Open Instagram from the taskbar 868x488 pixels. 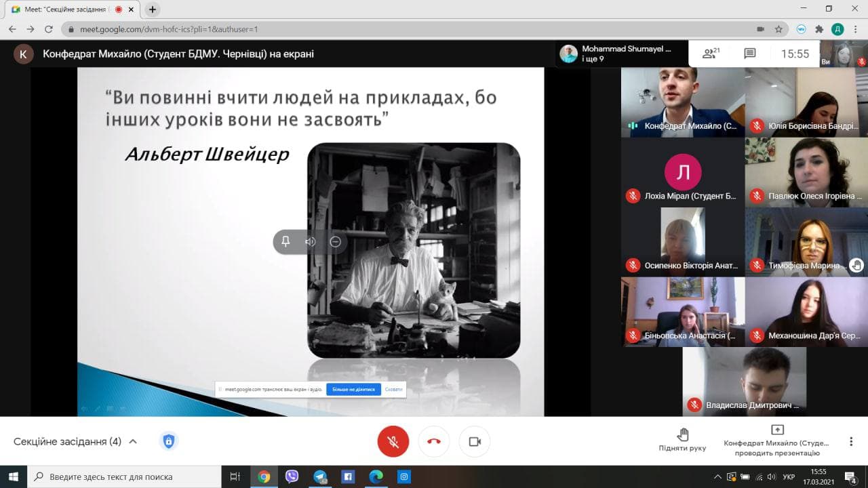(403, 476)
